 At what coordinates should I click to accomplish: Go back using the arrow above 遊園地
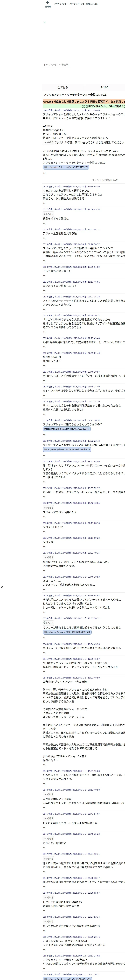click(48, 3)
